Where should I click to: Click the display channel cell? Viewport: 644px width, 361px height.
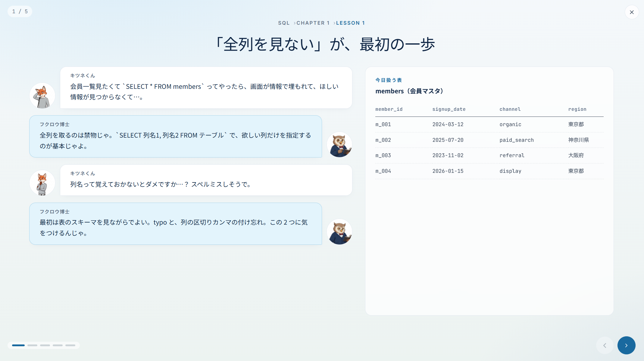tap(510, 171)
